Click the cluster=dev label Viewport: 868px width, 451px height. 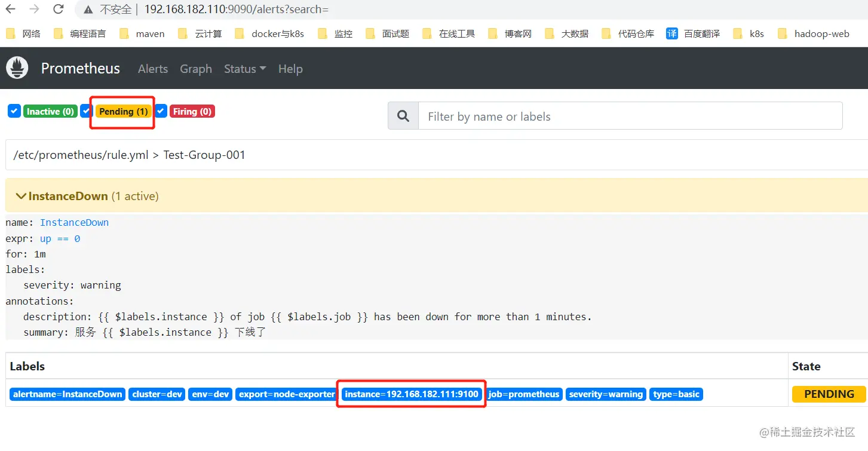pyautogui.click(x=157, y=394)
